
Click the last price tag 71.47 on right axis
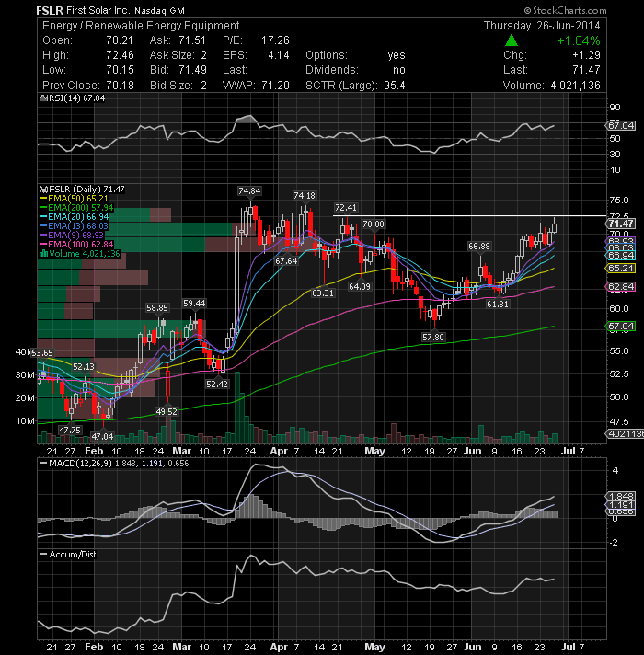[621, 224]
